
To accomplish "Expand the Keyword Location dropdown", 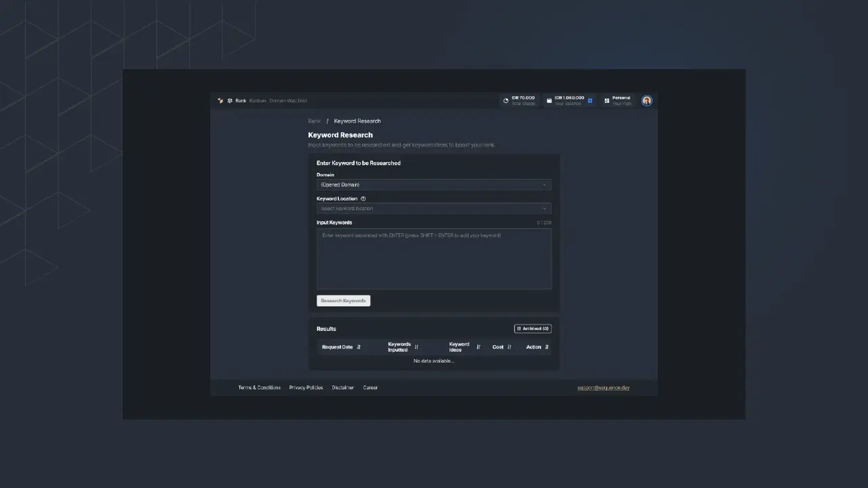I will click(433, 209).
